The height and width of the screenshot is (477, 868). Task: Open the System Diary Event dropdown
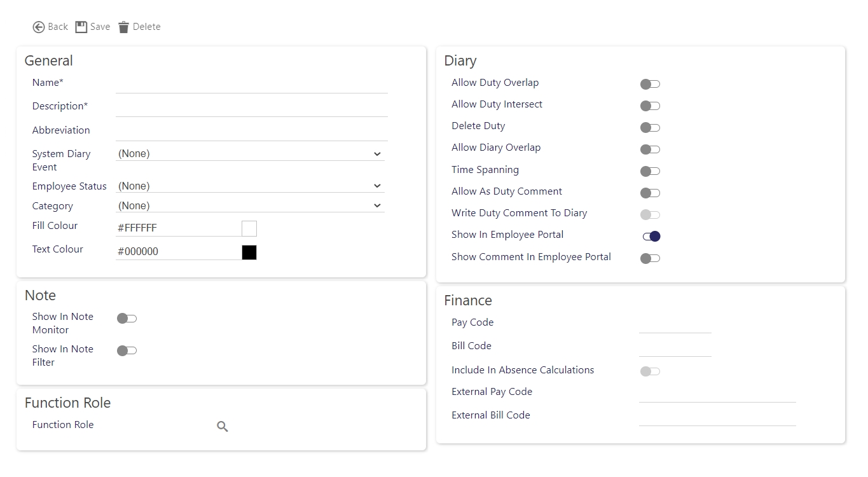pos(250,154)
